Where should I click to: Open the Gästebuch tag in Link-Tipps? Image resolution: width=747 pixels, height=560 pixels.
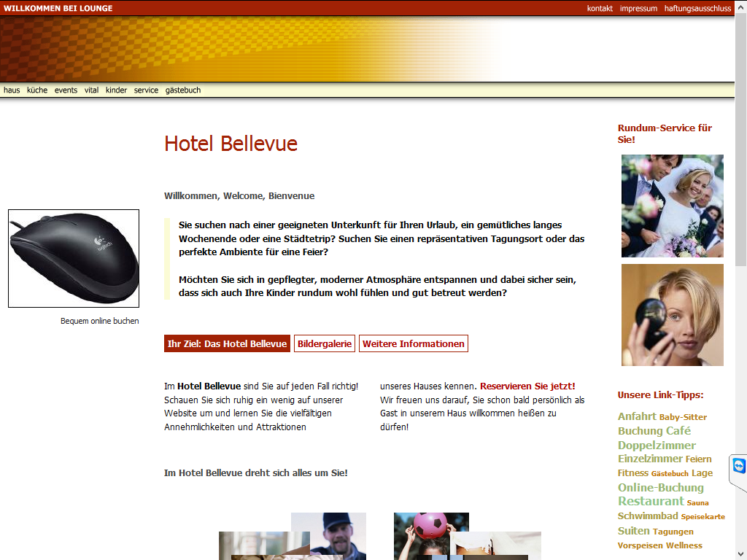(x=670, y=474)
